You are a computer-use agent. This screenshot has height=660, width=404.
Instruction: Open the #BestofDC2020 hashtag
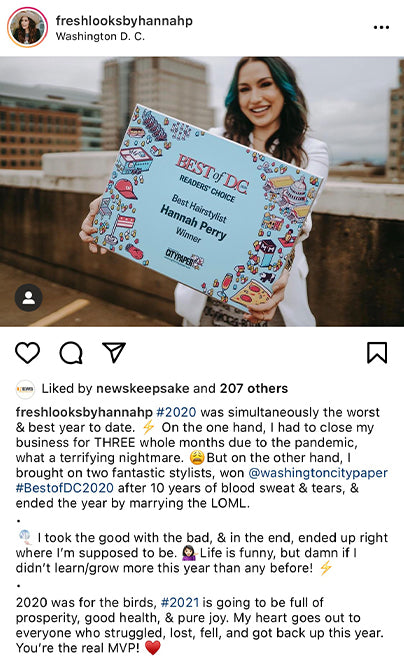tap(65, 488)
